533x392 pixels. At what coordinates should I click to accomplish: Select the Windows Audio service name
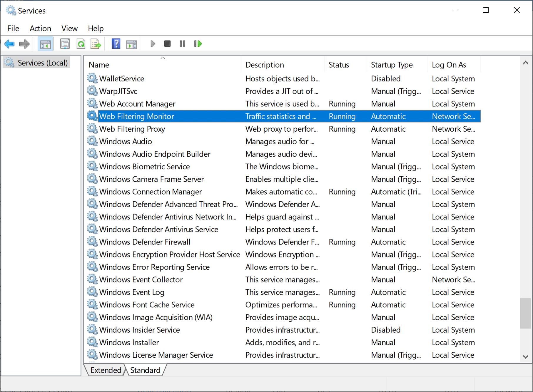[126, 141]
